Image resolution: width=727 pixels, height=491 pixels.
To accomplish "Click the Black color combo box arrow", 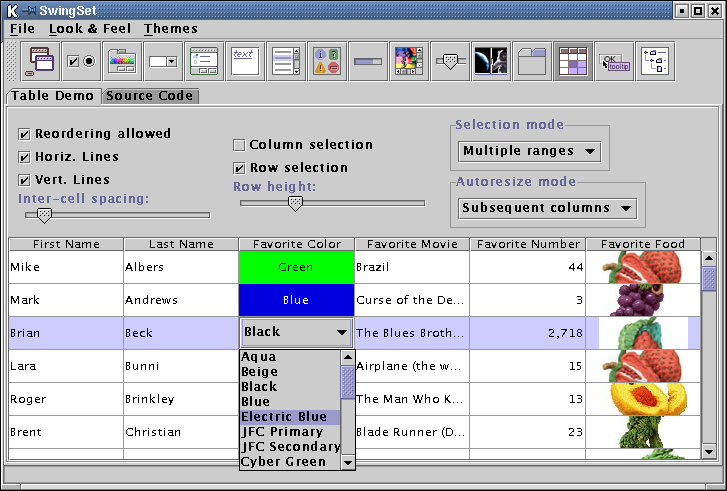I will [x=342, y=332].
